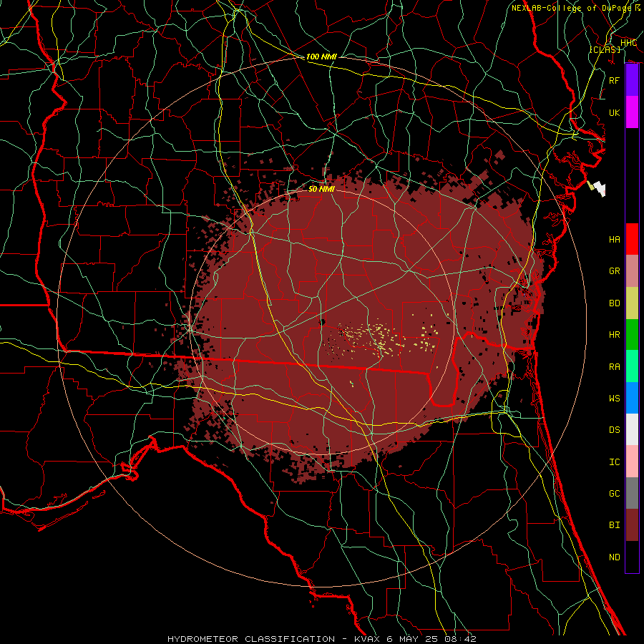Click the white marker on the east coast
644x644 pixels.
point(600,188)
